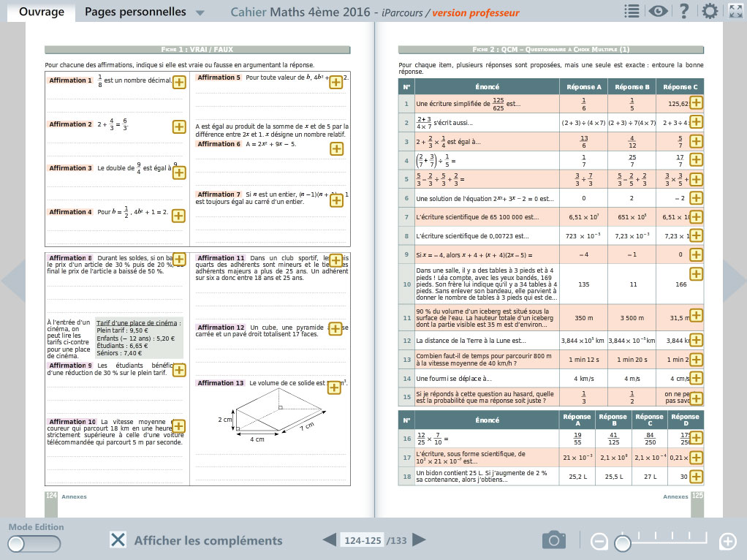Click the 'version professeur' label
Screen dimensions: 747x560
point(475,13)
